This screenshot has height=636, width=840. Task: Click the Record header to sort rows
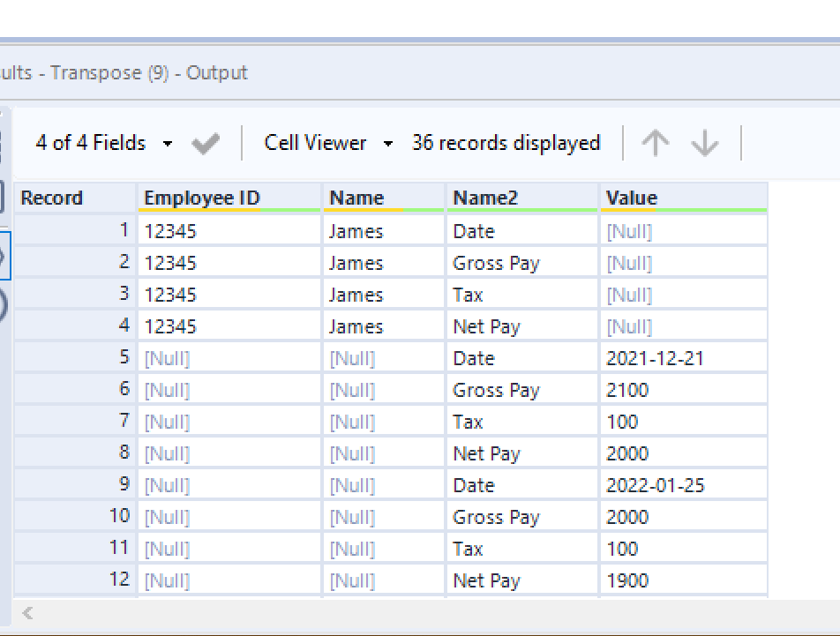tap(49, 197)
